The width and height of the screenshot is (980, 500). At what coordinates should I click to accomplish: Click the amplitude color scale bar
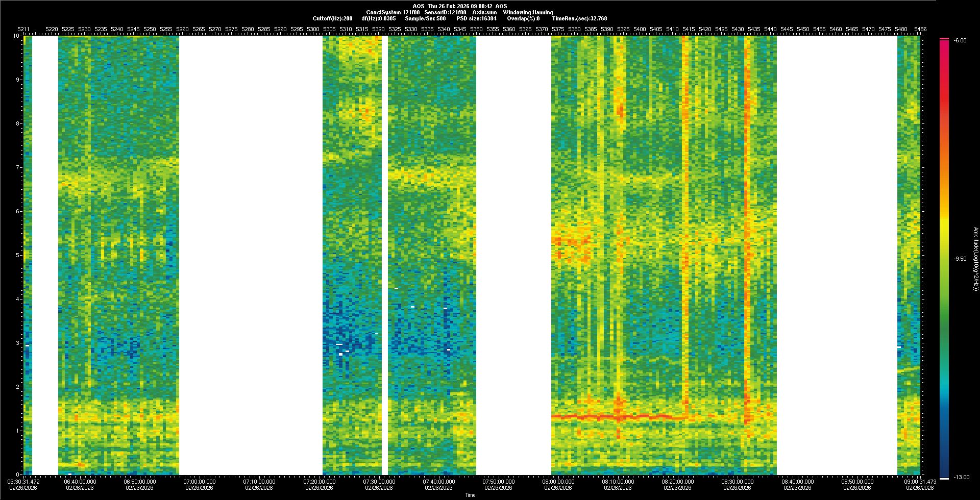944,259
